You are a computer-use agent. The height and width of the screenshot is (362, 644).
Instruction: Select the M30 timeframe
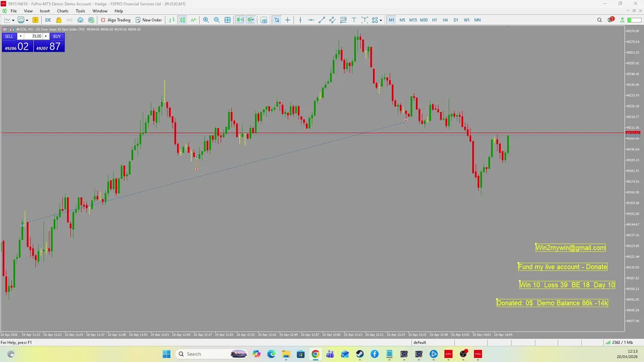click(424, 20)
